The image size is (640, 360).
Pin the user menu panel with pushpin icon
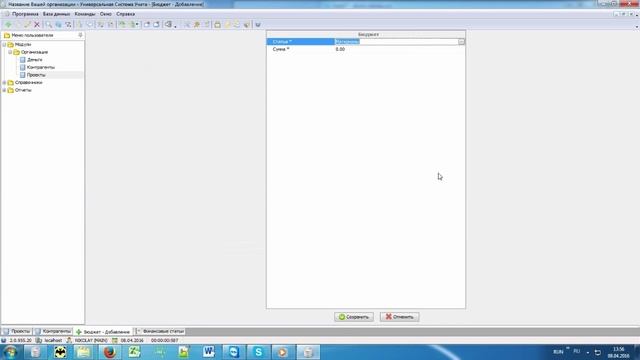pyautogui.click(x=80, y=35)
